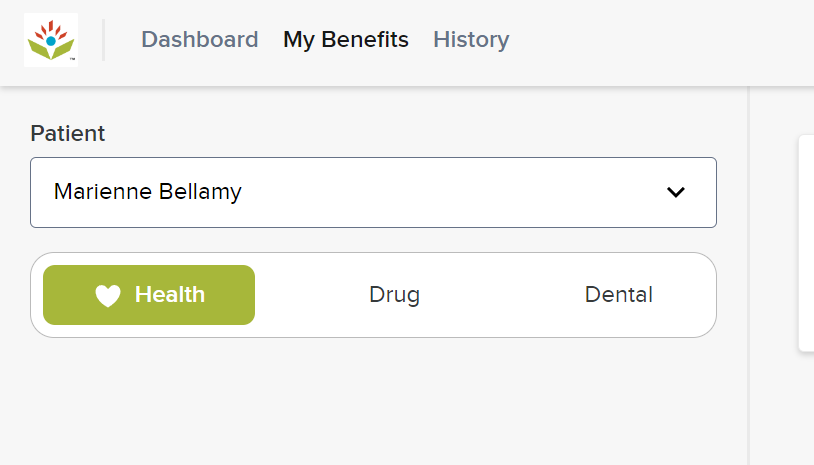Return home via the company logo
Viewport: 814px width, 465px height.
point(51,40)
